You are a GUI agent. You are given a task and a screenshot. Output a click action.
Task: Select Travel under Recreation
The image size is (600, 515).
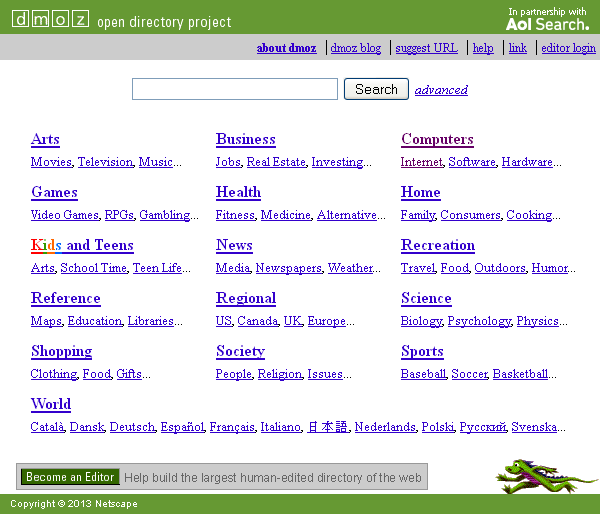coord(418,268)
